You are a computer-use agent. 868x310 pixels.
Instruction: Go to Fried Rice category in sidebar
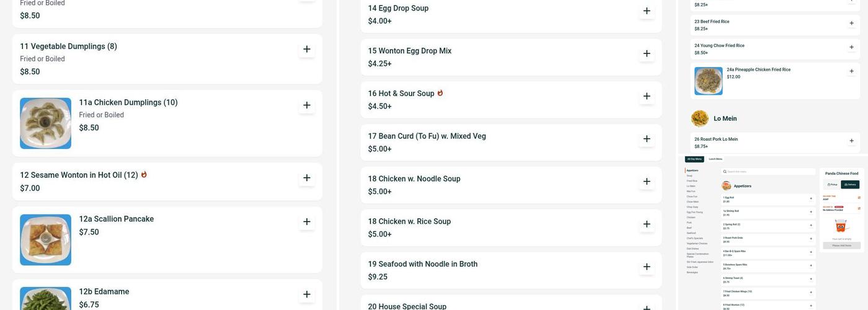point(691,181)
